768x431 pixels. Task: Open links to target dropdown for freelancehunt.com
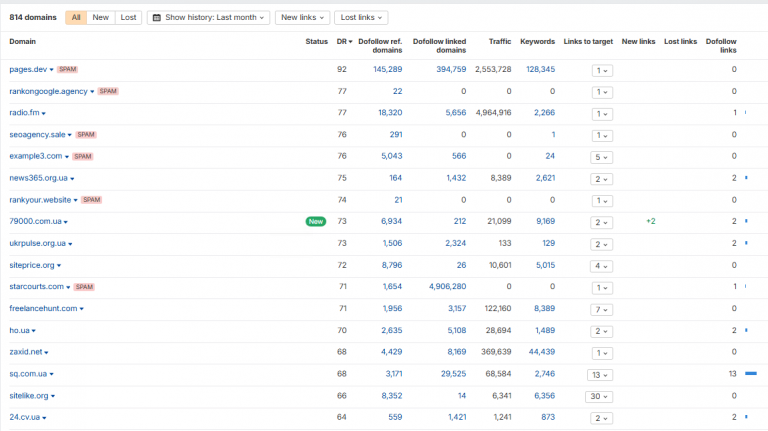pyautogui.click(x=601, y=310)
